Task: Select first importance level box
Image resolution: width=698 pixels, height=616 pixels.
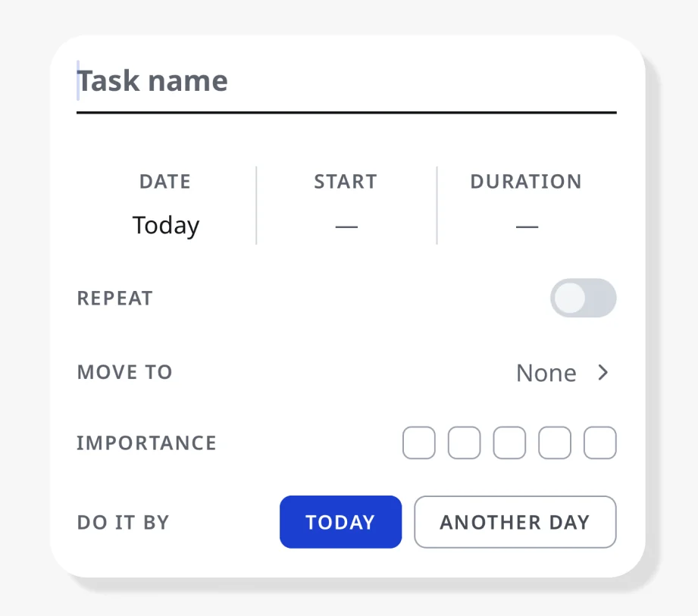Action: (419, 442)
